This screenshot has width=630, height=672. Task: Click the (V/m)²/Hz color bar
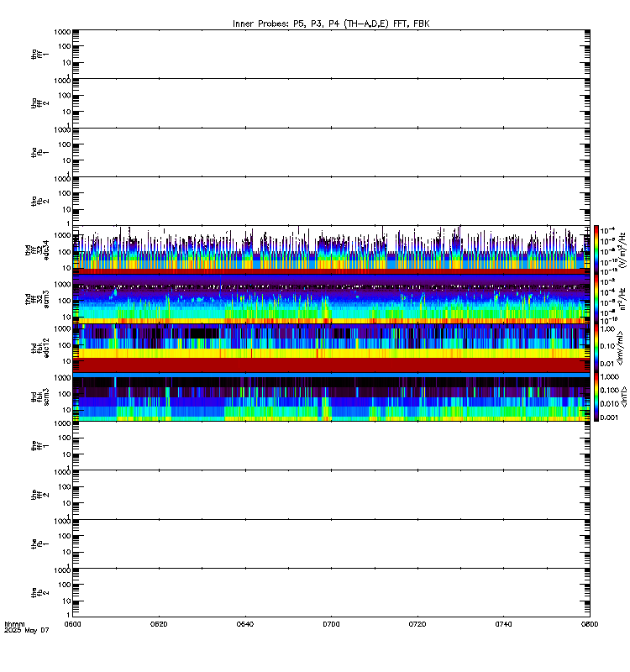tap(596, 249)
